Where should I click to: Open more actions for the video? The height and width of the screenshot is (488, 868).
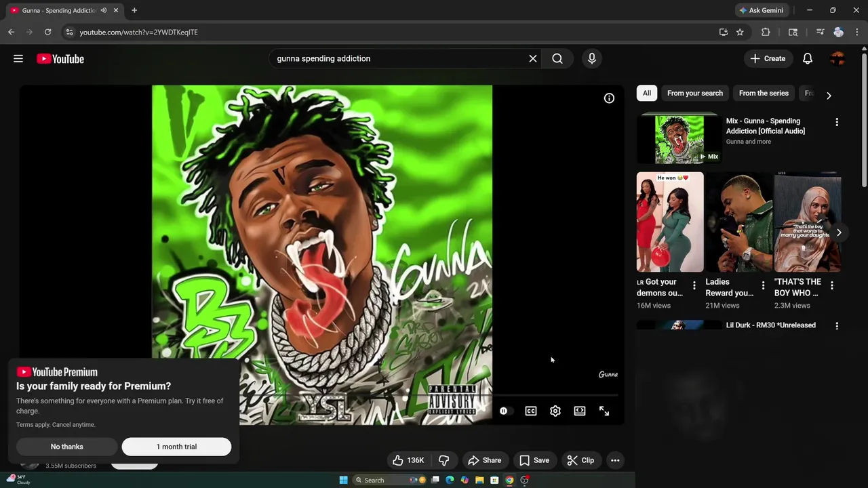615,460
